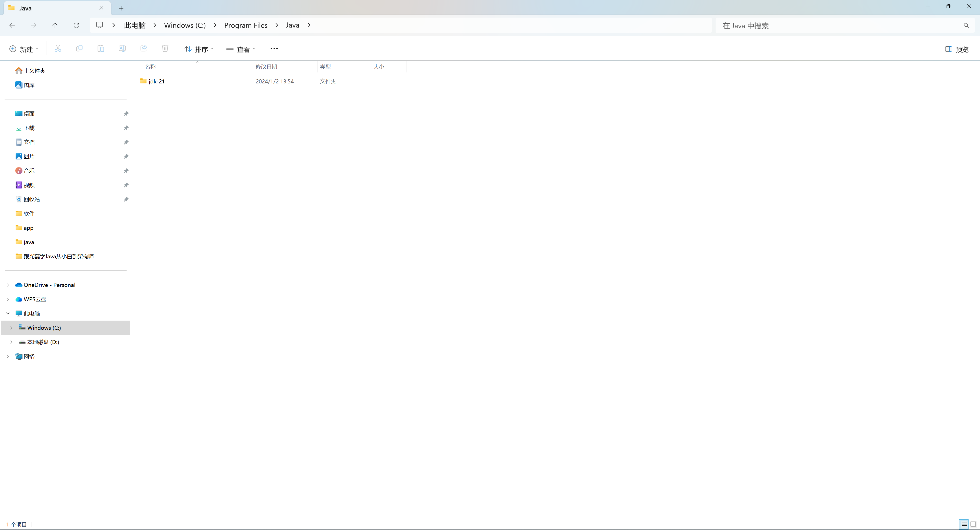980x530 pixels.
Task: Open the more options ellipsis menu
Action: pos(274,49)
